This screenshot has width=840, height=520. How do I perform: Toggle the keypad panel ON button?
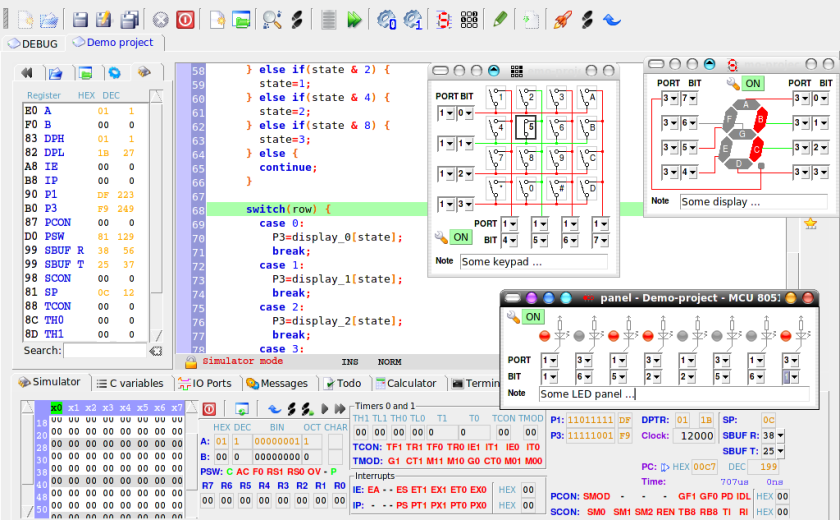click(460, 238)
